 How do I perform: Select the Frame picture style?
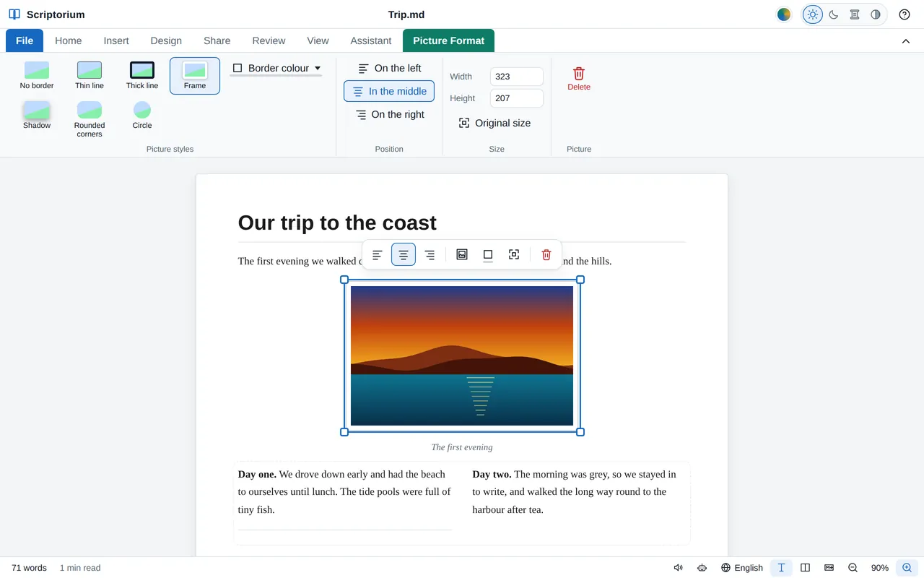195,76
